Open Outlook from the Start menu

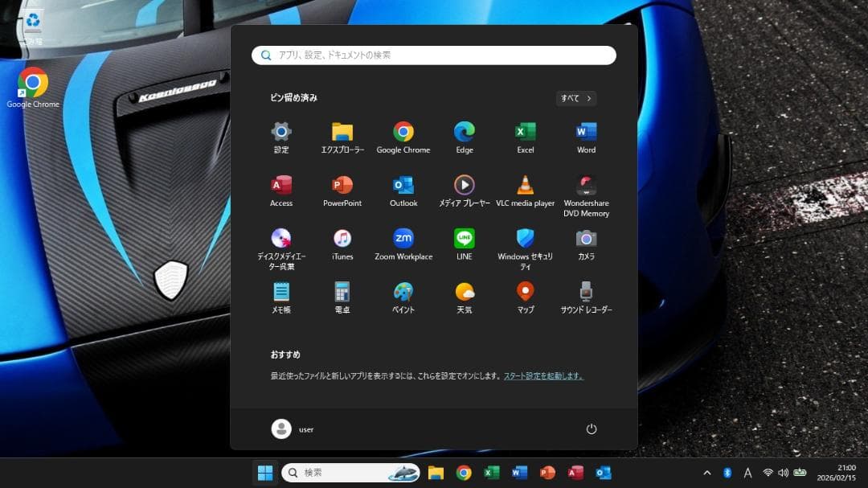403,191
